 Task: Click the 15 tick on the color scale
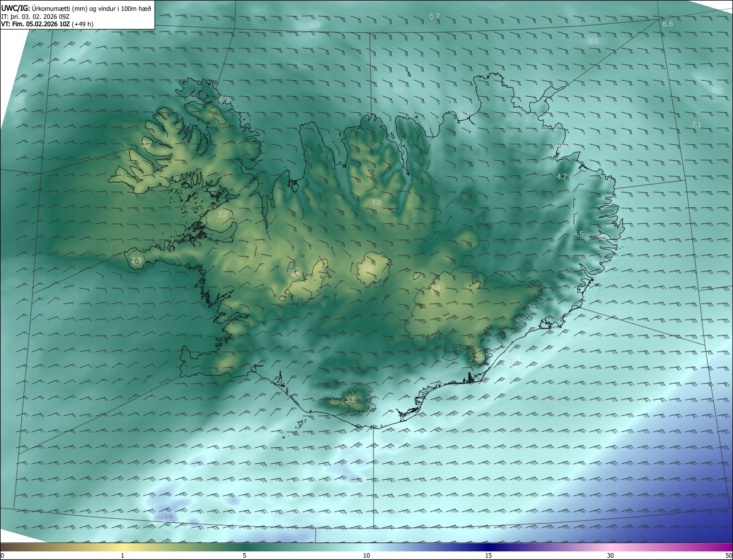pos(488,555)
